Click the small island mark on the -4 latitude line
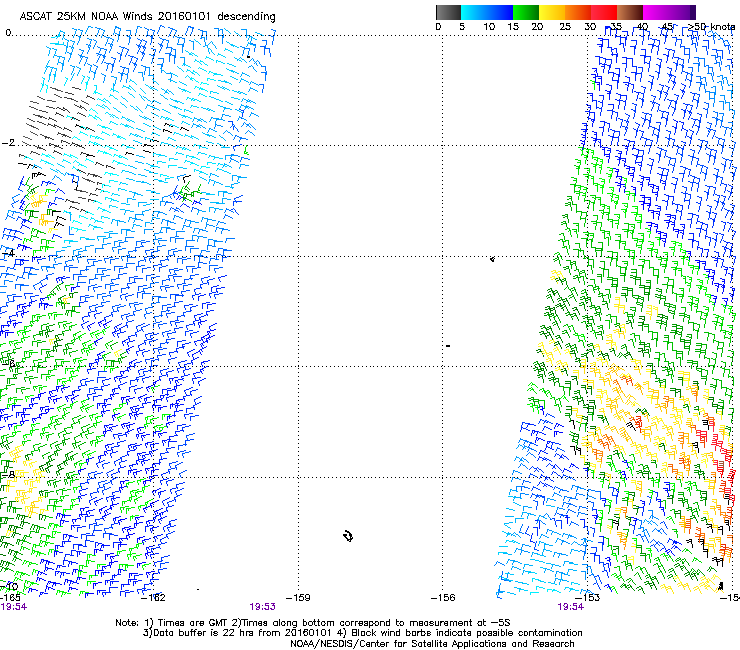Viewport: 740px width, 650px height. tap(492, 259)
